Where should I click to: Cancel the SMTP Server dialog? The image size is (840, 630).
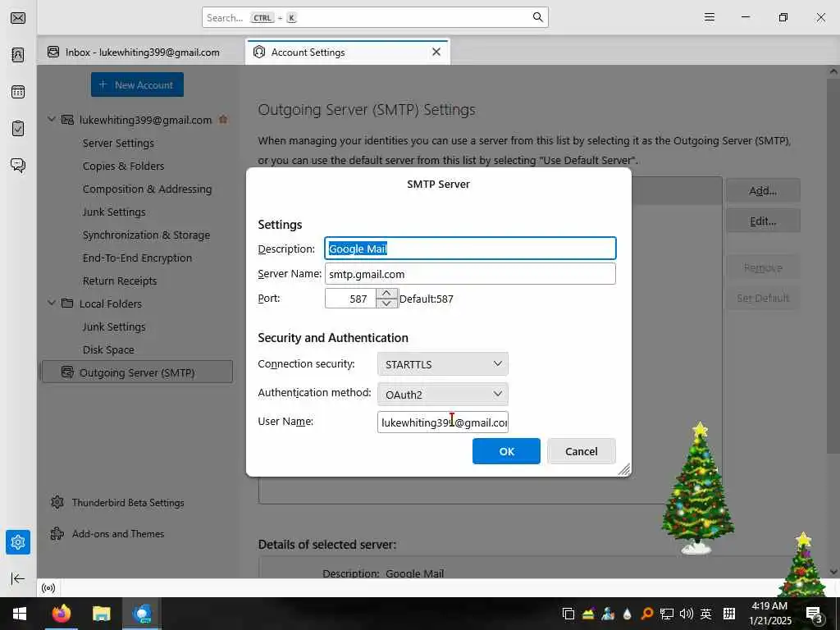click(582, 451)
